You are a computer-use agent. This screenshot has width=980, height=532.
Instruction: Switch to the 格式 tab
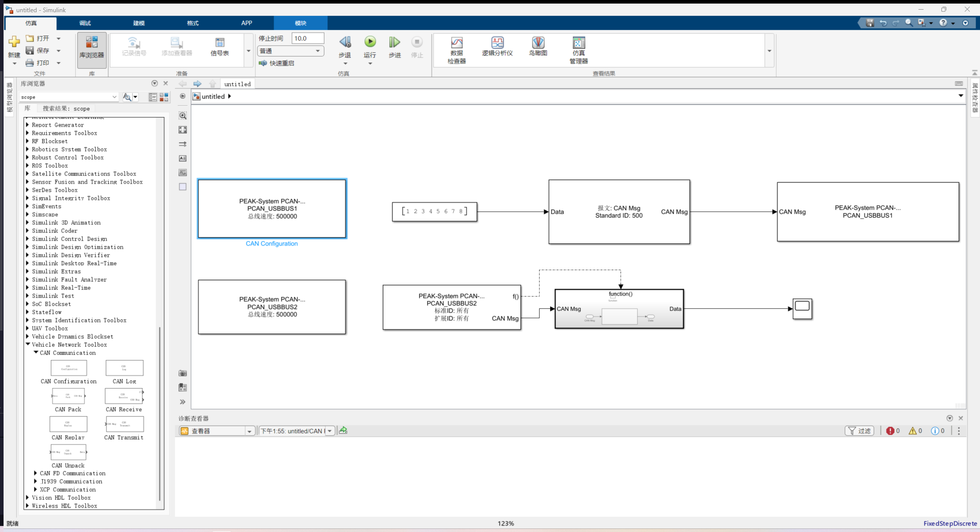(x=193, y=23)
